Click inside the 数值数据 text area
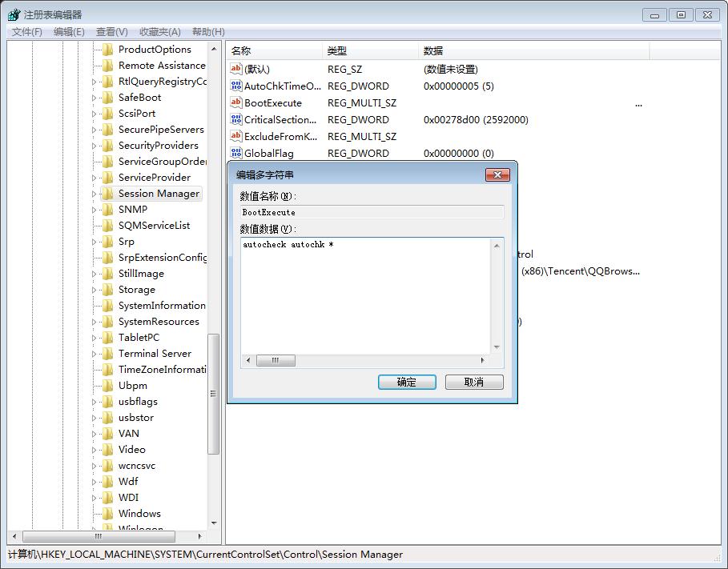This screenshot has height=569, width=728. click(366, 296)
